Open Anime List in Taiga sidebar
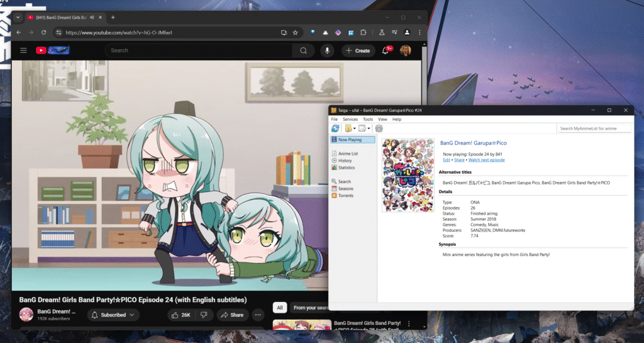 click(348, 154)
